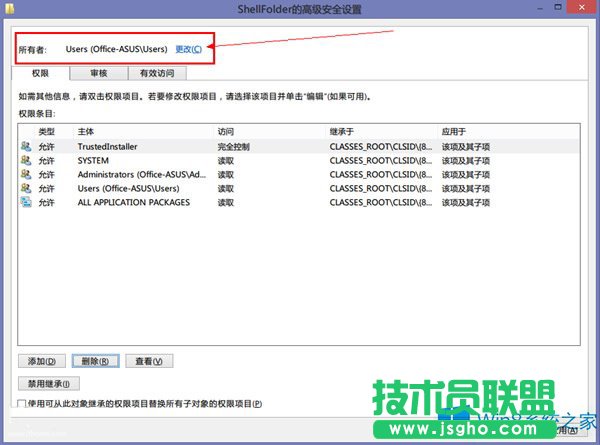Click the 访问 column header
The width and height of the screenshot is (600, 445).
[226, 131]
